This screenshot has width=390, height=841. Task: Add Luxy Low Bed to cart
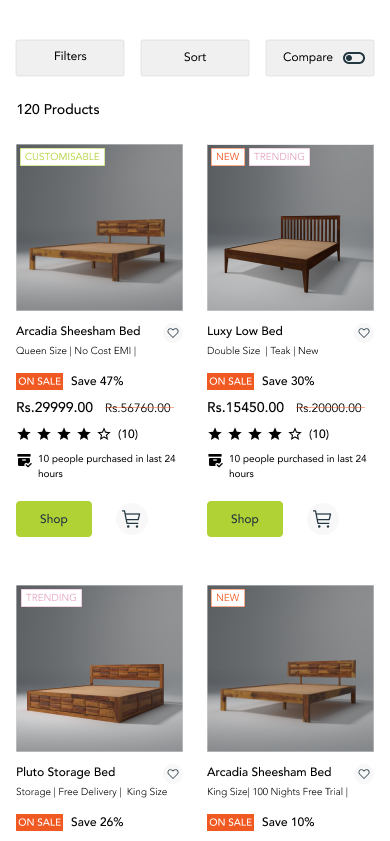tap(322, 519)
